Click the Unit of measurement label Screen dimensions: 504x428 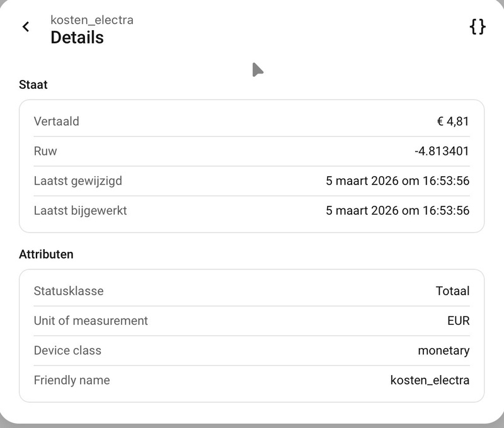point(91,321)
